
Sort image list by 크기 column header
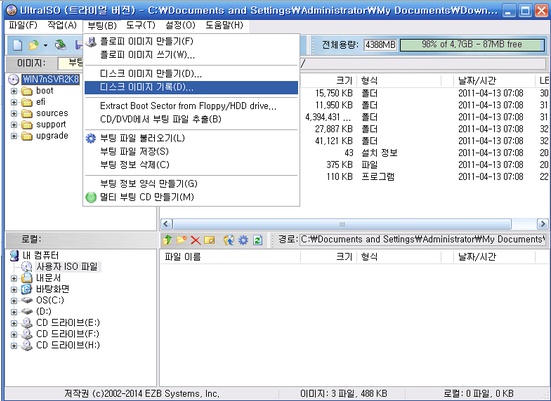click(x=328, y=80)
